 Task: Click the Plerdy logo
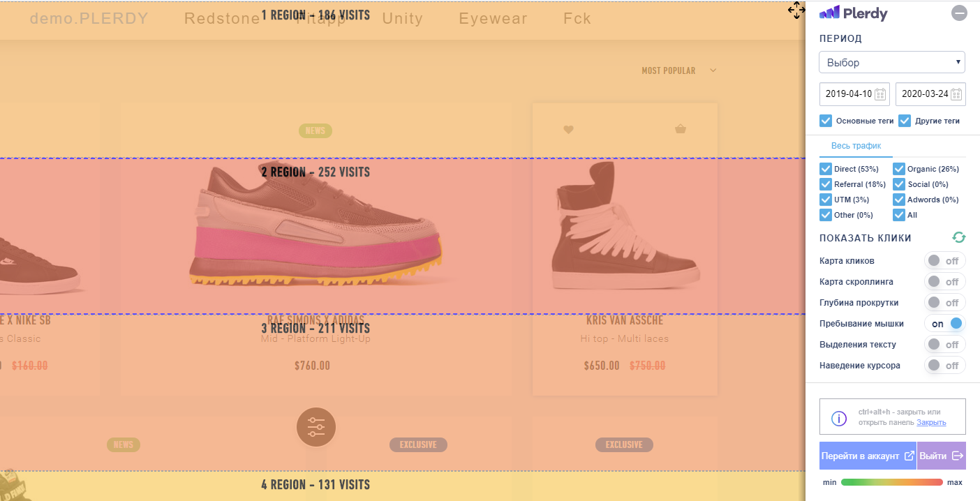coord(853,13)
